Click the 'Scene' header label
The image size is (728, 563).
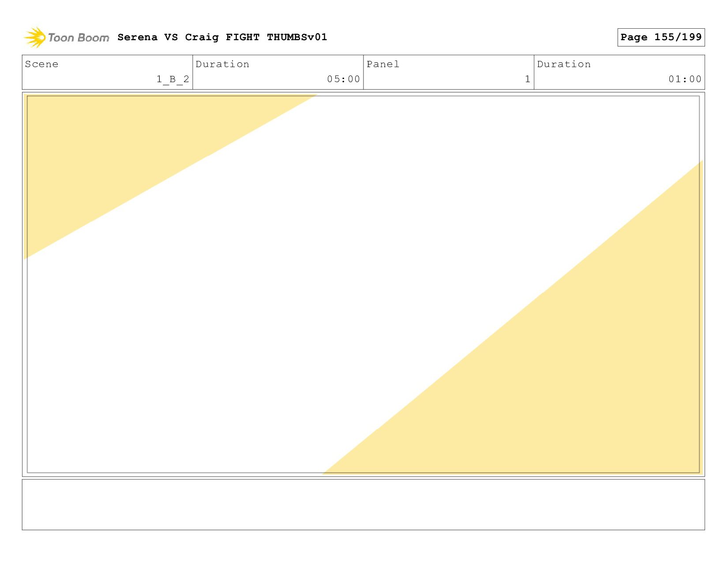pos(41,64)
